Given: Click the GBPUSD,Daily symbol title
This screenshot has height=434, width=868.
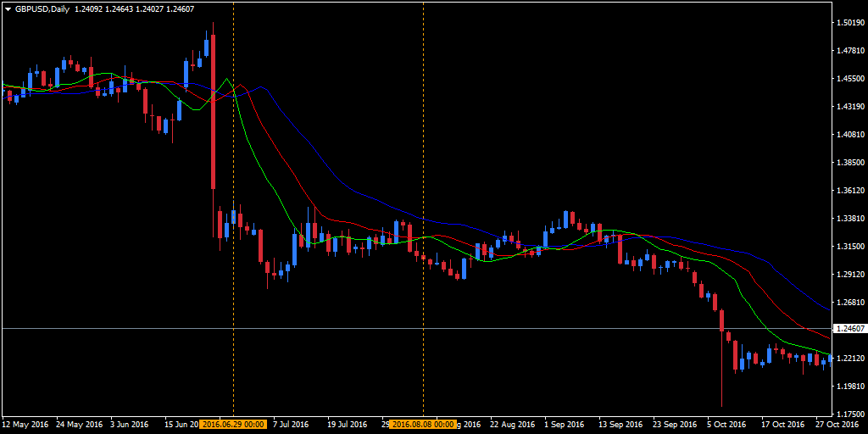Looking at the screenshot, I should pyautogui.click(x=42, y=9).
